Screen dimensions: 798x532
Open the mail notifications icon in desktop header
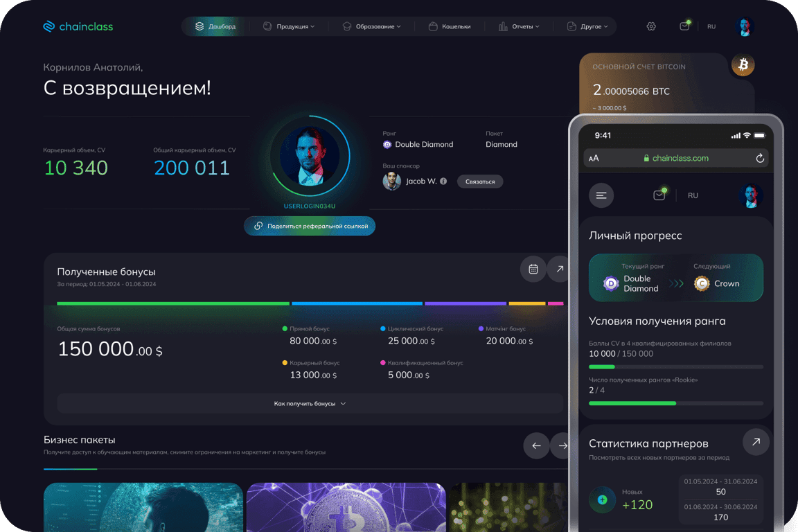coord(685,26)
